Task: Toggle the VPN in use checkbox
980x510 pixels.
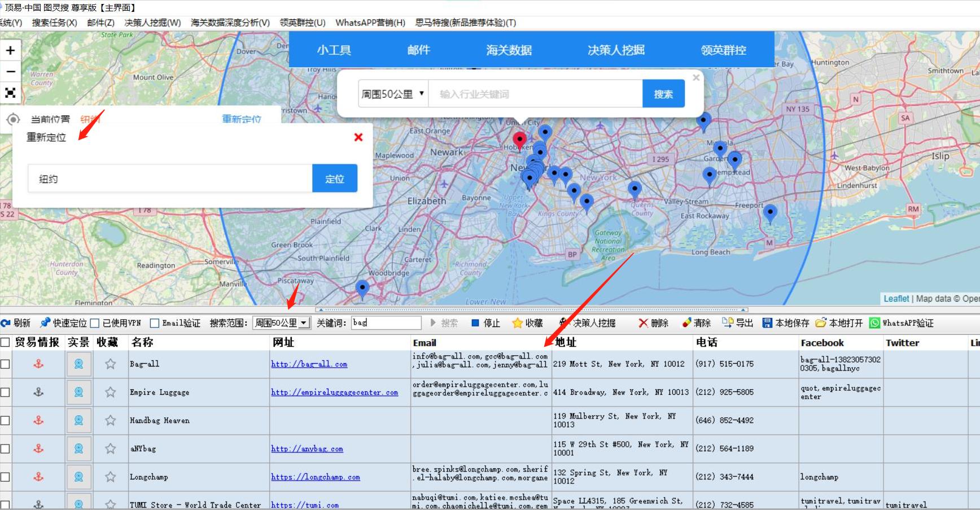Action: [95, 323]
